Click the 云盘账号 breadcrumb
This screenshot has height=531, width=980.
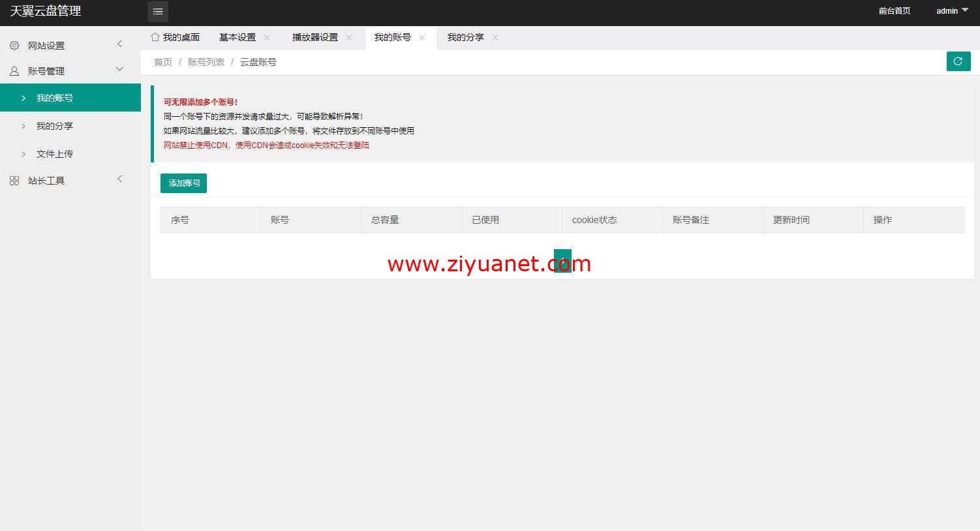(258, 62)
